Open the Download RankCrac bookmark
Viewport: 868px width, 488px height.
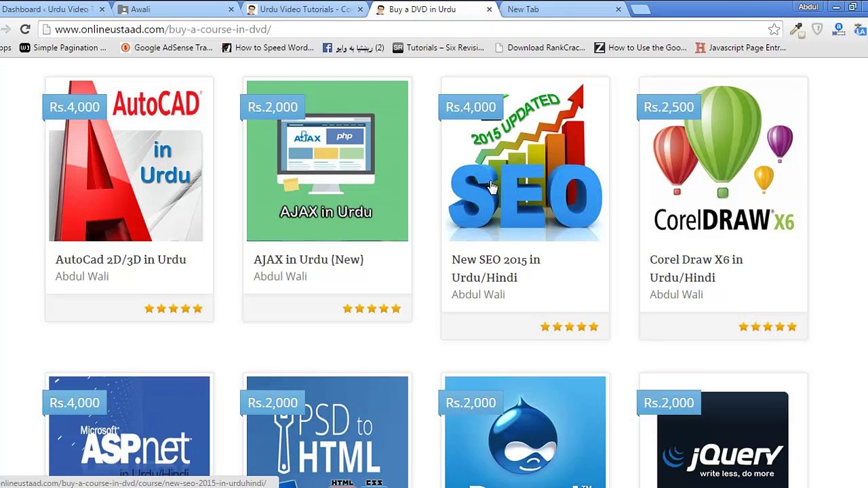(540, 47)
